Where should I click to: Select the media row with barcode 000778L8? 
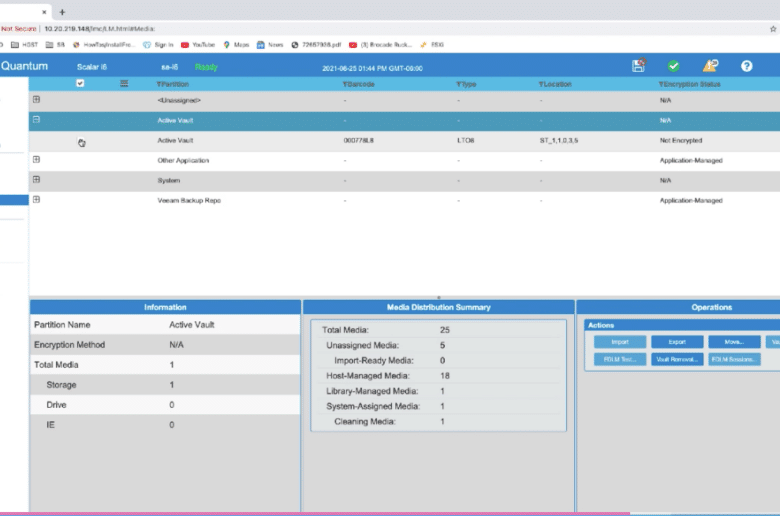tap(404, 141)
